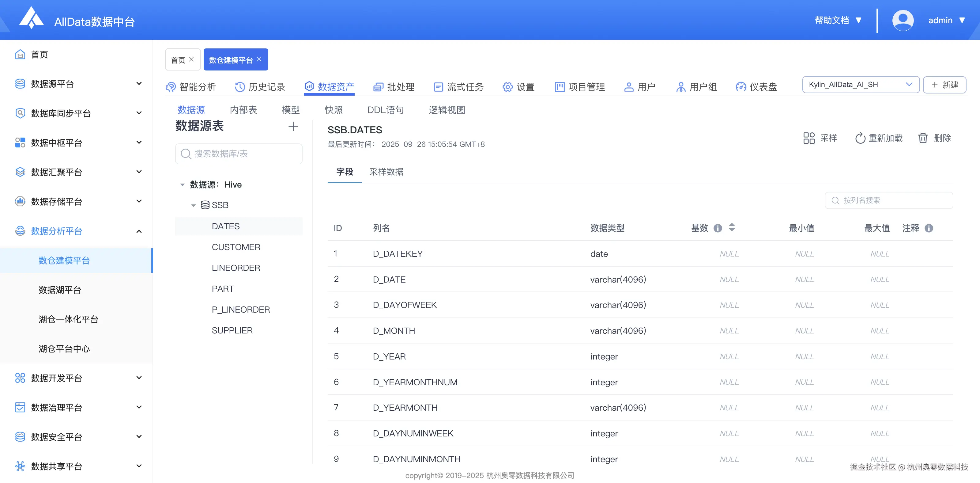打开智能分析功能图标
The width and height of the screenshot is (980, 483).
point(171,87)
